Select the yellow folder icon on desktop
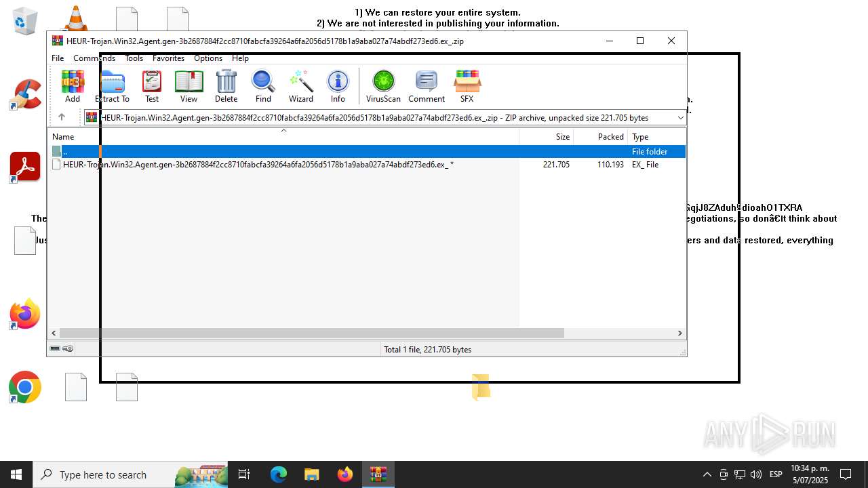Image resolution: width=868 pixels, height=488 pixels. pos(481,387)
